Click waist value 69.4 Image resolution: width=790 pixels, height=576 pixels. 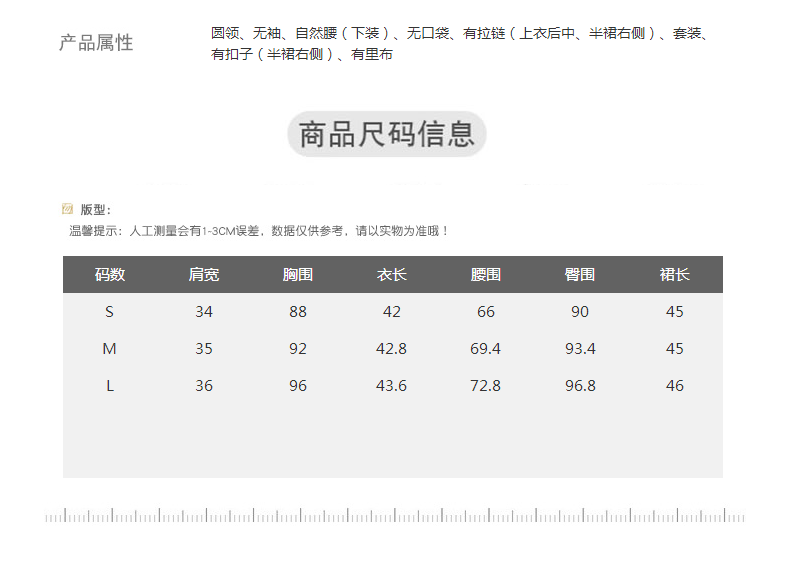click(486, 349)
